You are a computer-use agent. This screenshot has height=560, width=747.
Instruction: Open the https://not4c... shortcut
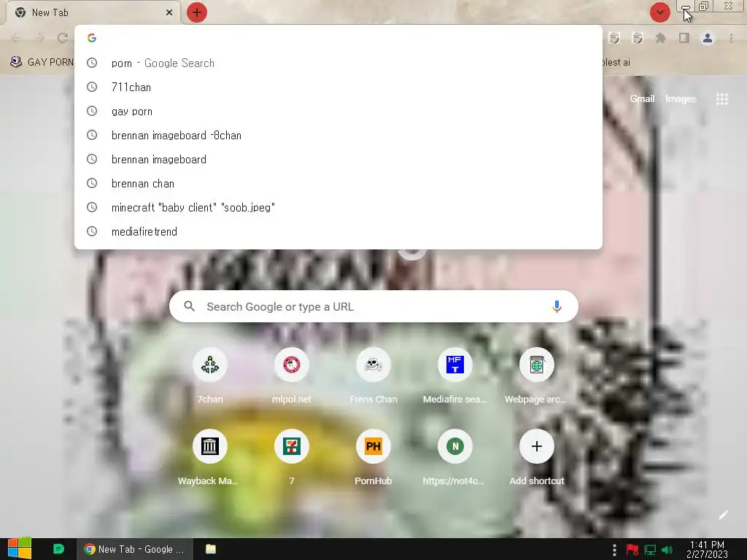(455, 458)
